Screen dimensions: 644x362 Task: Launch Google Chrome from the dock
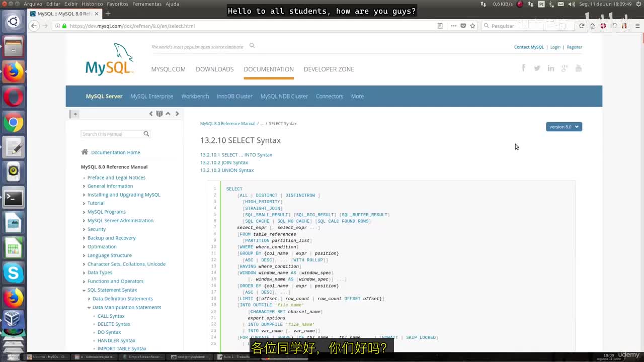(x=13, y=122)
